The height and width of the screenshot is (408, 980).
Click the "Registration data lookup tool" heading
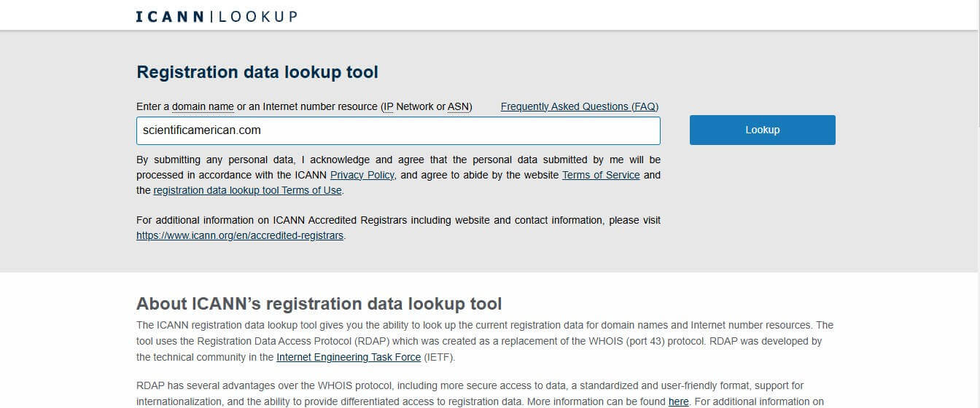[x=257, y=72]
